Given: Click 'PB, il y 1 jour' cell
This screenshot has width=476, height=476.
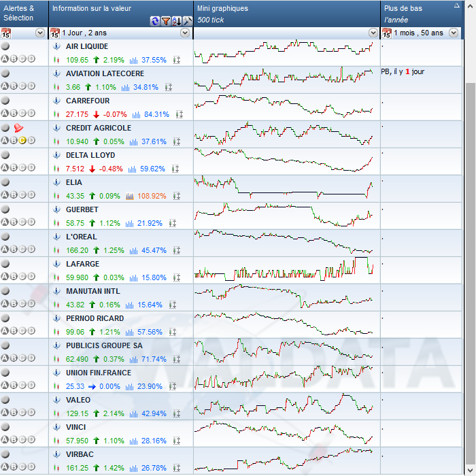Looking at the screenshot, I should point(421,80).
